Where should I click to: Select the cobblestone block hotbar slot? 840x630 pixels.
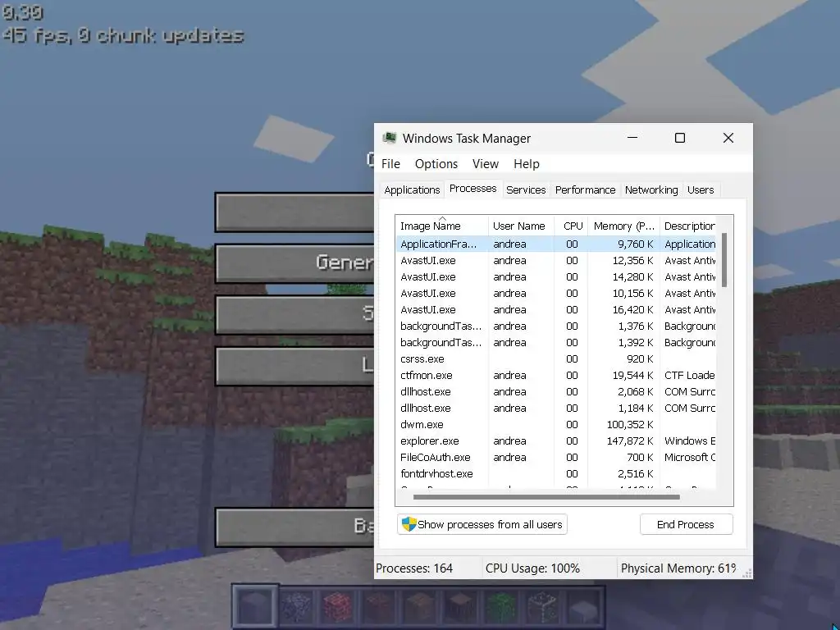tap(296, 607)
